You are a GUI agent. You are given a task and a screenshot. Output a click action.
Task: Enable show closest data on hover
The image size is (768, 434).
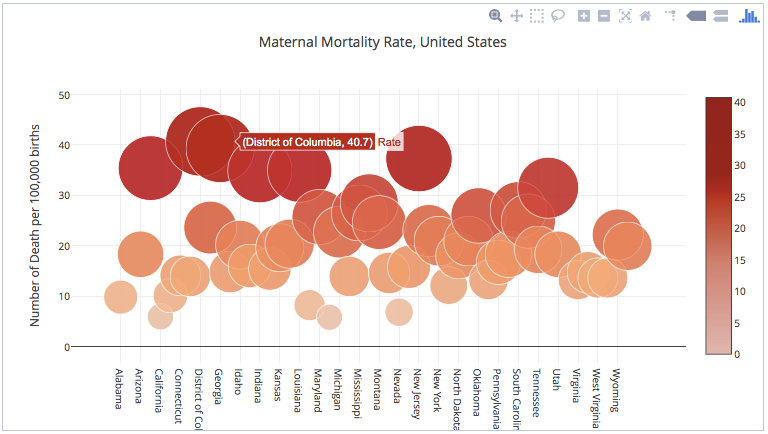[x=696, y=16]
